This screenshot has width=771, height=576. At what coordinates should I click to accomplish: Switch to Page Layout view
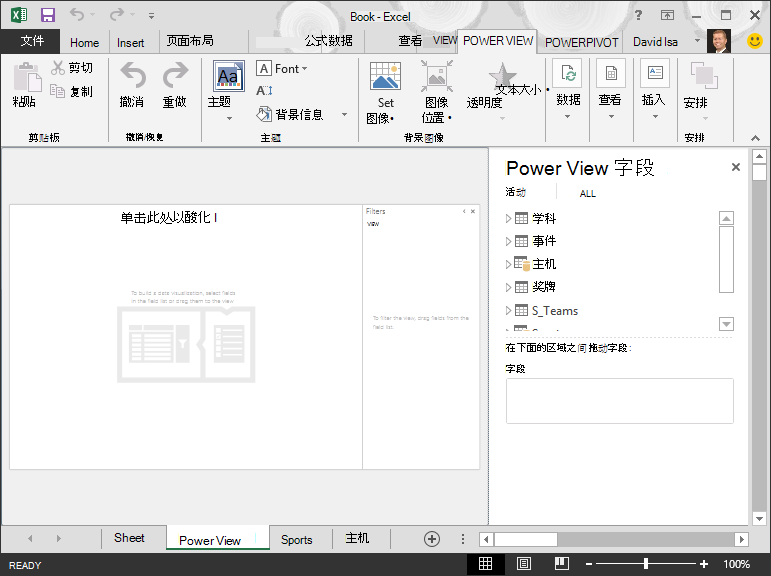tap(524, 564)
